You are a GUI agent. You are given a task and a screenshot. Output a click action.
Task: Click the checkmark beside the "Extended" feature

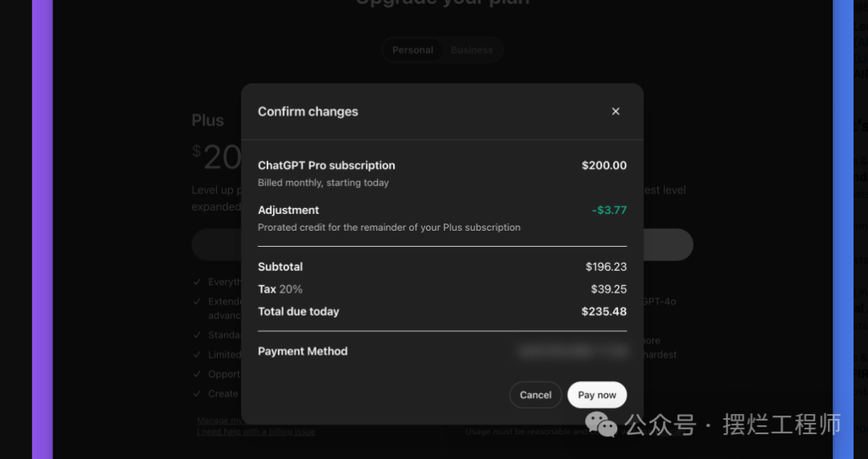pos(197,301)
